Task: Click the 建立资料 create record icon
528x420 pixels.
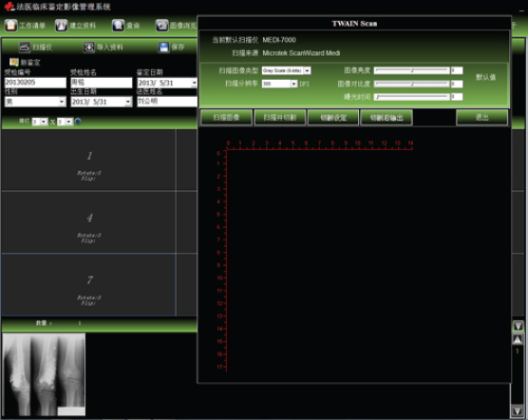Action: pos(61,26)
